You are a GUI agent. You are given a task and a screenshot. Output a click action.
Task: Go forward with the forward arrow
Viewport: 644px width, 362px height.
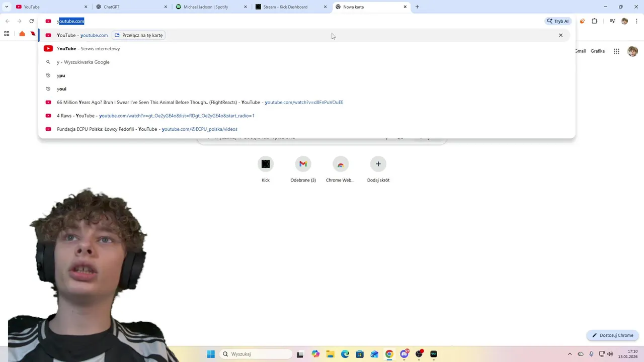coord(19,21)
